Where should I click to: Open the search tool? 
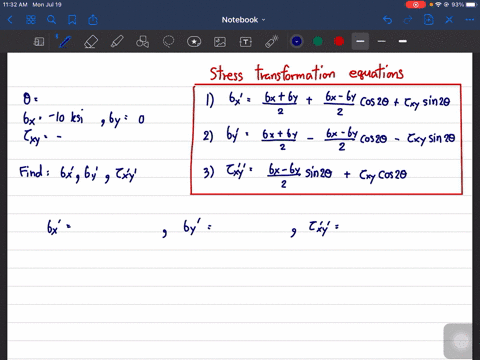pos(51,20)
